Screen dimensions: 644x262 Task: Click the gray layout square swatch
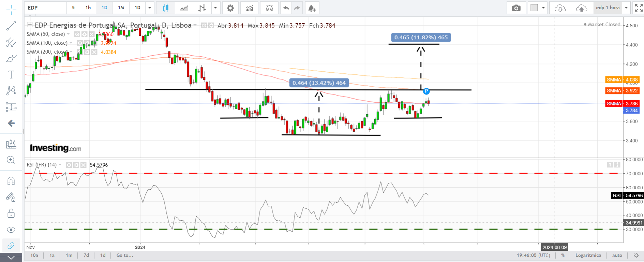click(x=534, y=8)
